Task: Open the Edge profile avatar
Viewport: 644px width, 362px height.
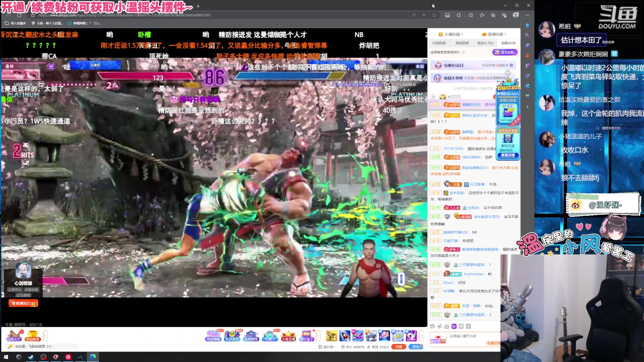Action: (516, 15)
